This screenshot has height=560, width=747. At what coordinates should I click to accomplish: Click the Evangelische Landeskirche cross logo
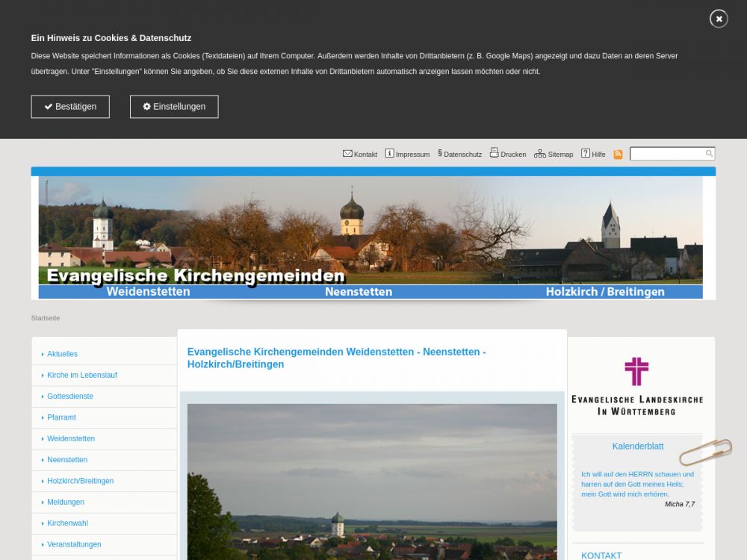click(x=636, y=371)
